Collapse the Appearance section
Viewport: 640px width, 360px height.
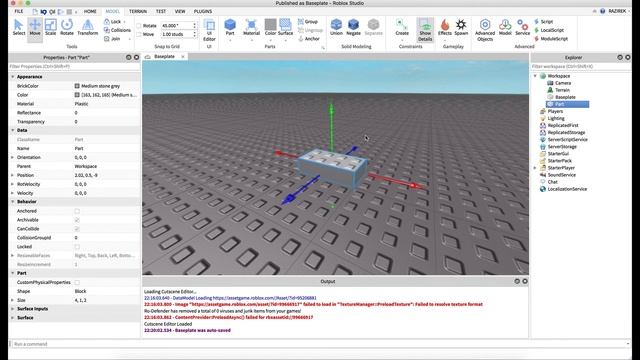[13, 77]
